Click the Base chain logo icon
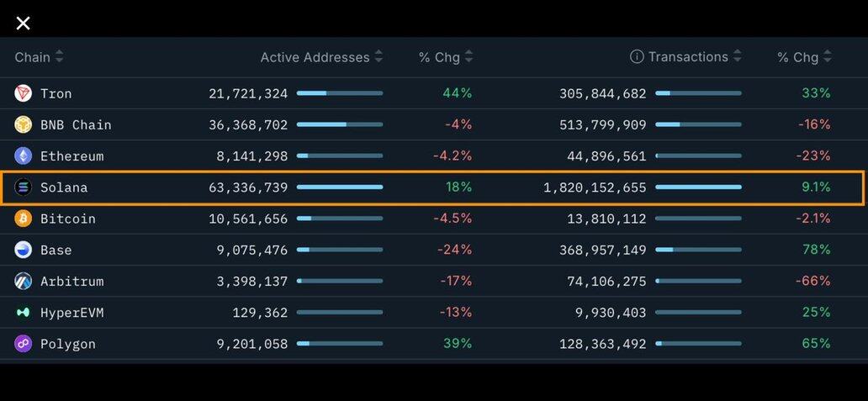Image resolution: width=868 pixels, height=401 pixels. pyautogui.click(x=24, y=250)
